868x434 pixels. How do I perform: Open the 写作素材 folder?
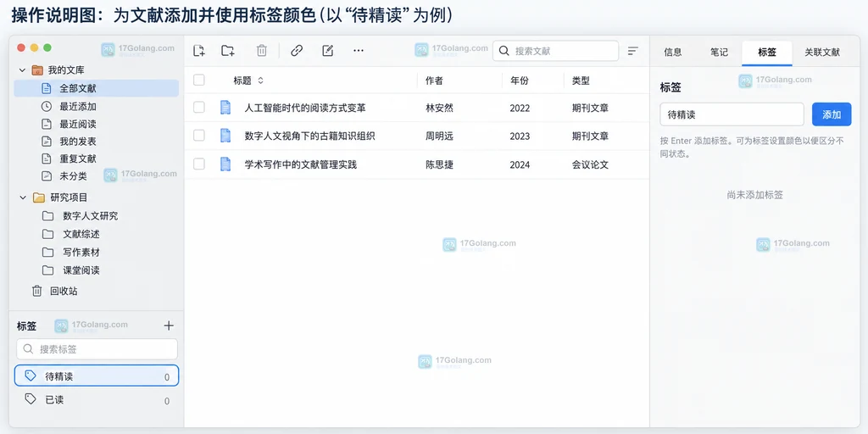(81, 253)
